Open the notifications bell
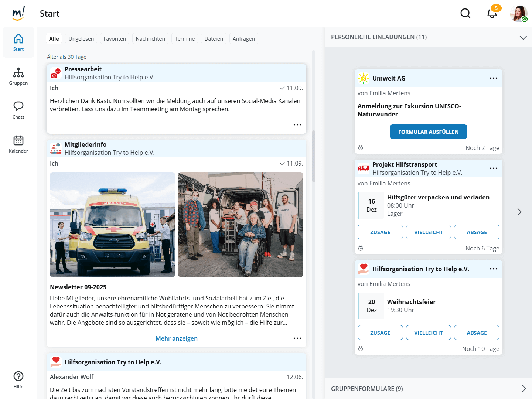Screen dimensions: 532x399 (492, 14)
